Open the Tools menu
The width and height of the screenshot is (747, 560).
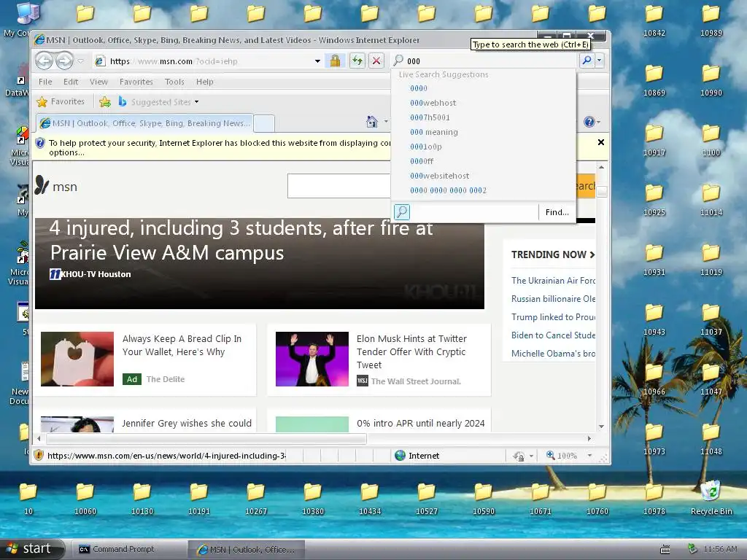[174, 82]
